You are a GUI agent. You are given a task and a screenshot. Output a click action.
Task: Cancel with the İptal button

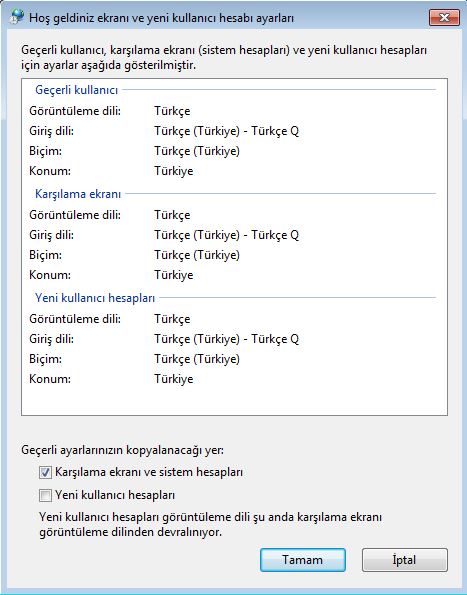tap(405, 560)
